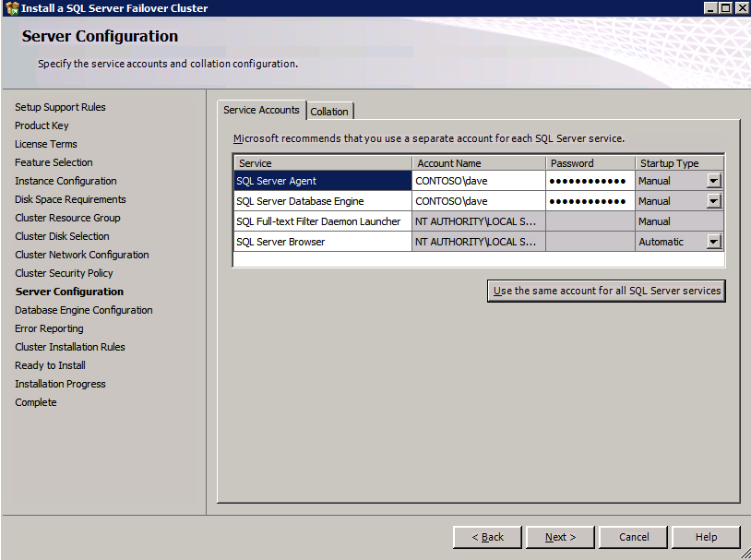This screenshot has width=751, height=560.
Task: Select Disk Space Requirements step in sidebar
Action: tap(70, 199)
